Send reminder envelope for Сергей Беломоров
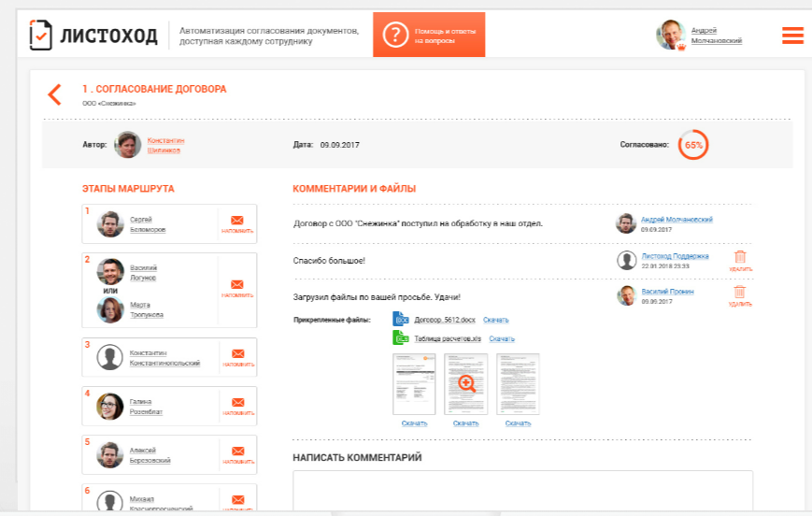The image size is (812, 516). coord(237,221)
